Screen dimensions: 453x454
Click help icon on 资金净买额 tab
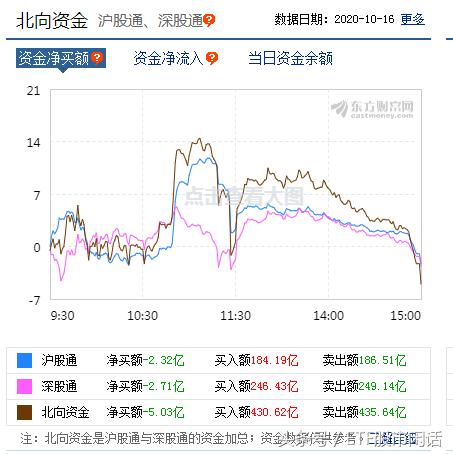(97, 58)
